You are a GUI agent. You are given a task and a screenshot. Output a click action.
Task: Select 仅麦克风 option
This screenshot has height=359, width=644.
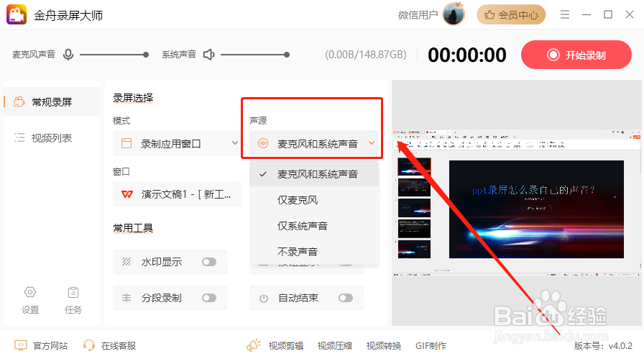pyautogui.click(x=314, y=200)
